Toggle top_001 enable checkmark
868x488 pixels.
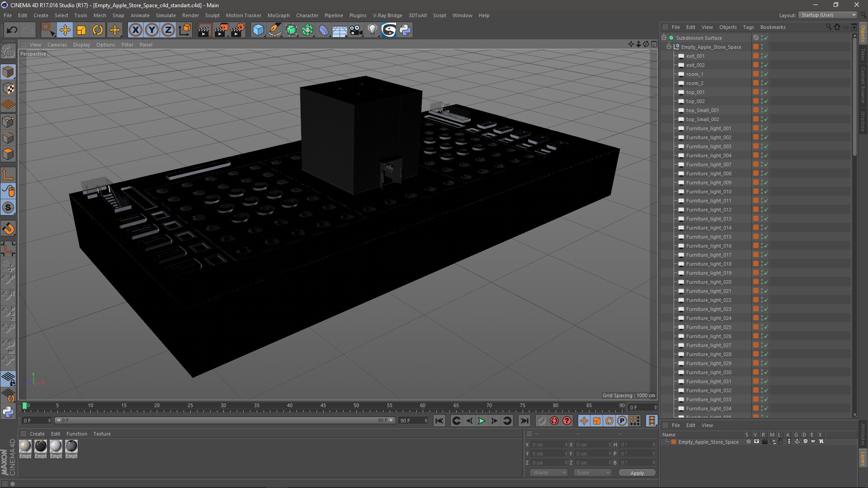coord(766,92)
